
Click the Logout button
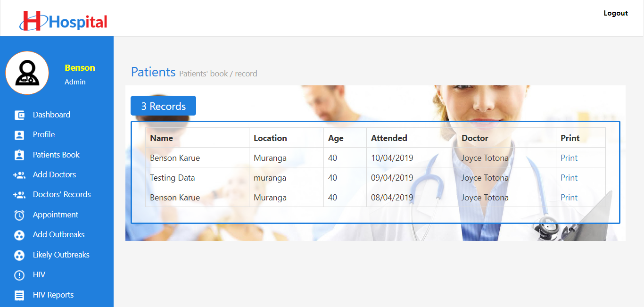[x=615, y=13]
